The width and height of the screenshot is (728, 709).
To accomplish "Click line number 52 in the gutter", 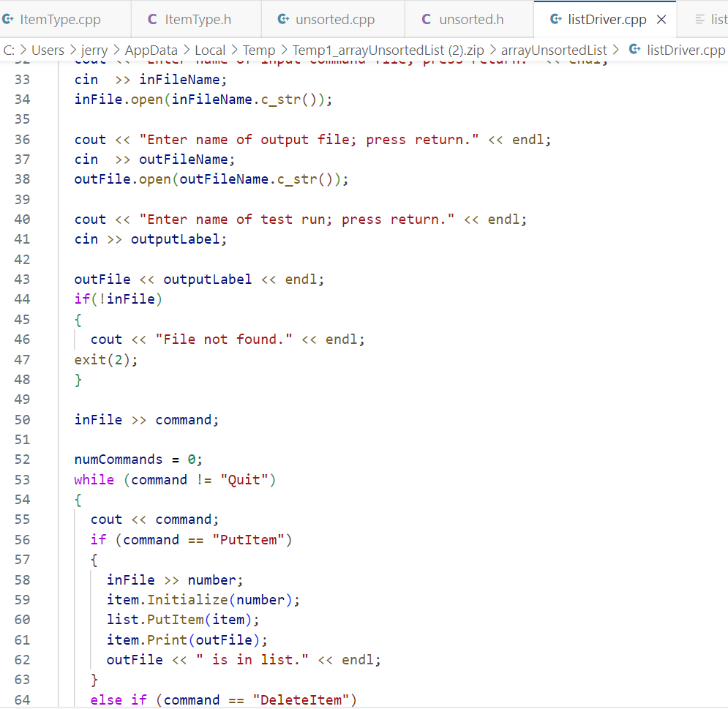I will 22,459.
